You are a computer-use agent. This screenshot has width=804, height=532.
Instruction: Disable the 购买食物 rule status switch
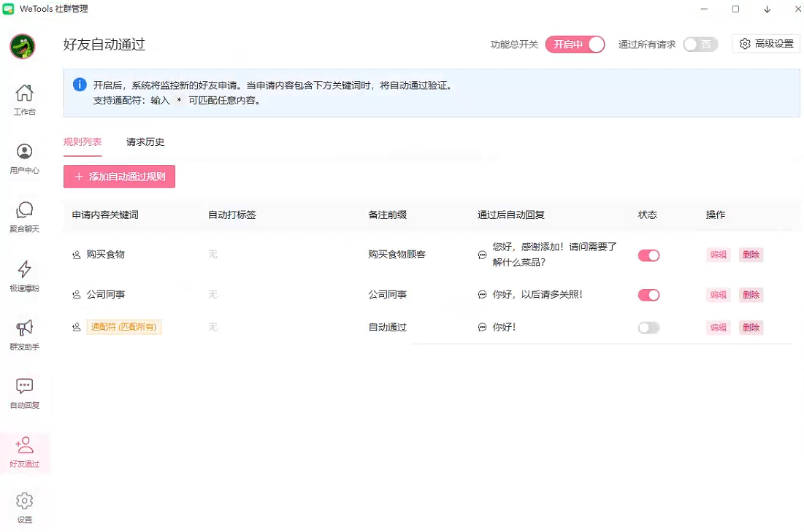point(648,255)
